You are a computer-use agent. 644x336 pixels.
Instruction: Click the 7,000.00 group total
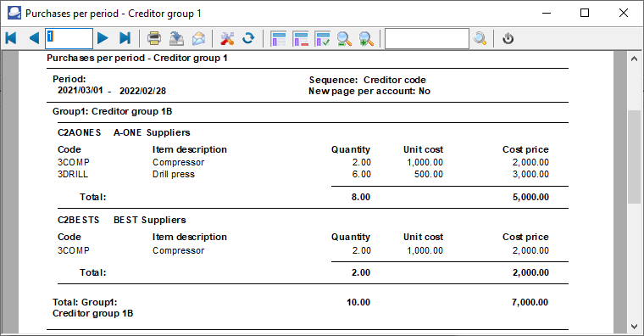coord(530,302)
